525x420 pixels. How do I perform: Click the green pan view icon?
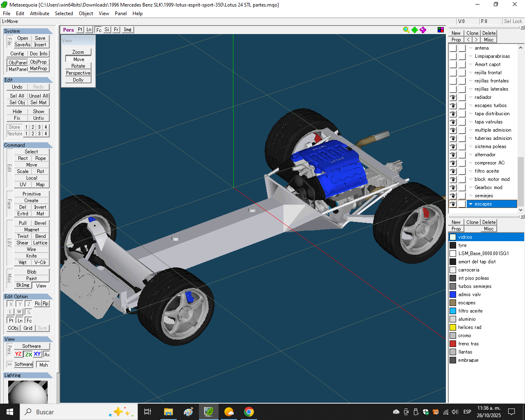pyautogui.click(x=415, y=30)
